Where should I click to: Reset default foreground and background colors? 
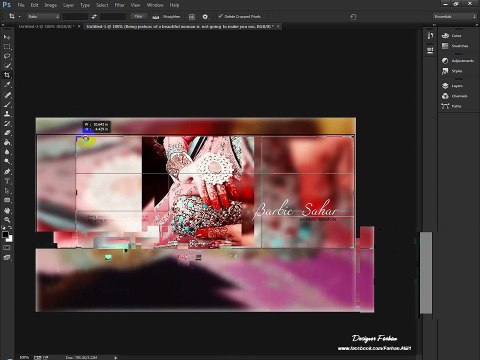[4, 228]
